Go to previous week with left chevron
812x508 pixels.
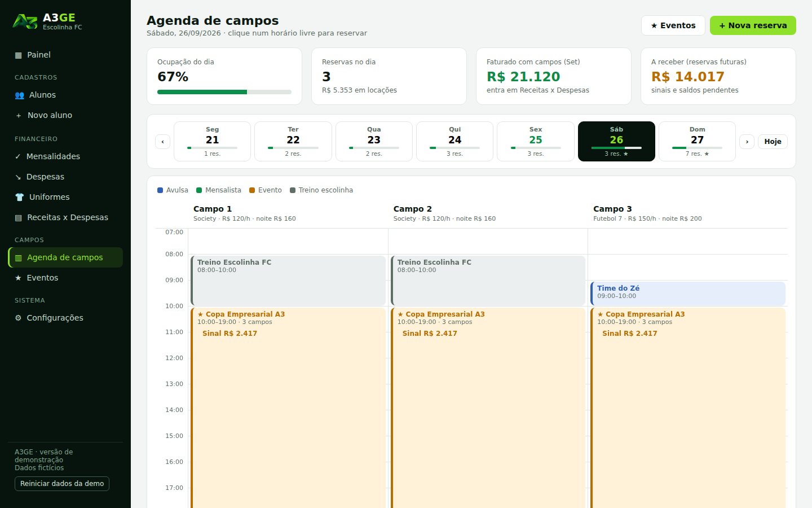click(x=162, y=142)
